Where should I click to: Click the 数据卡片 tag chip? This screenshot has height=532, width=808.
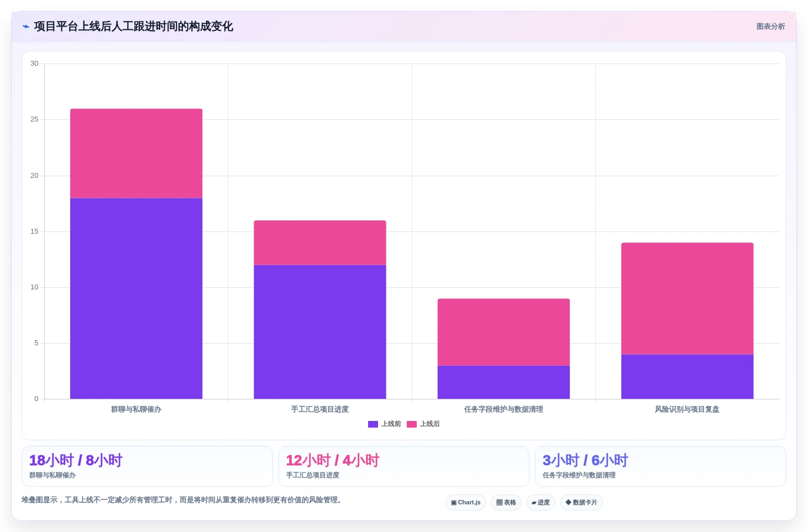[x=581, y=503]
